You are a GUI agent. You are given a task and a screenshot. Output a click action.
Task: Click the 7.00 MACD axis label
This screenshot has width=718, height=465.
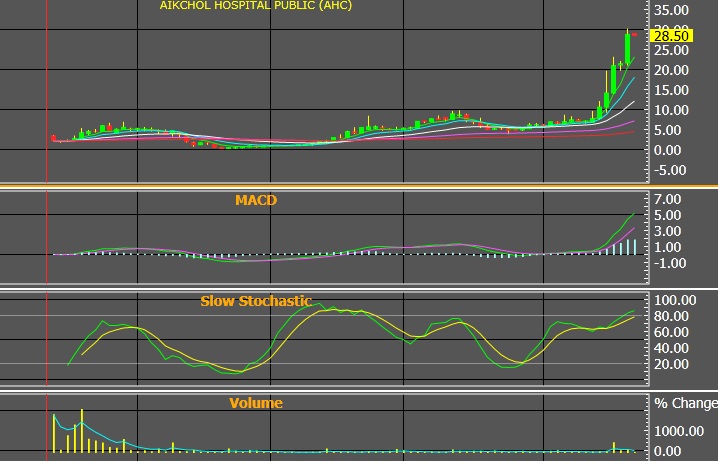click(668, 199)
